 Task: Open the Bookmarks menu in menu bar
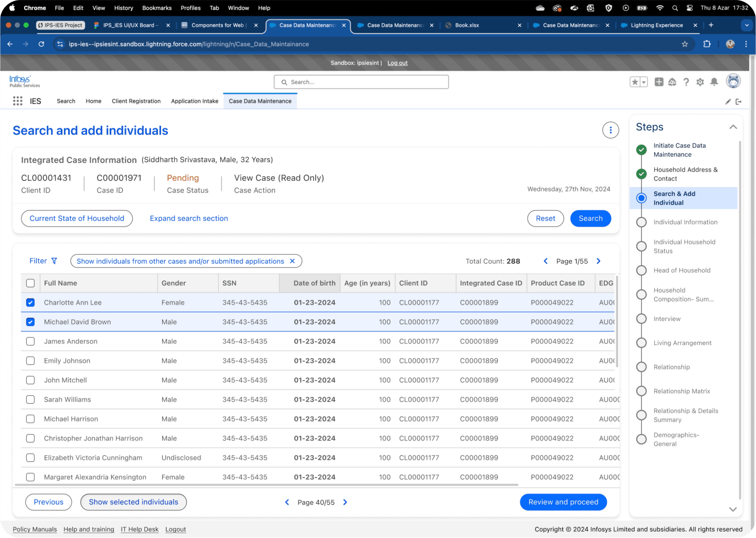(x=157, y=8)
